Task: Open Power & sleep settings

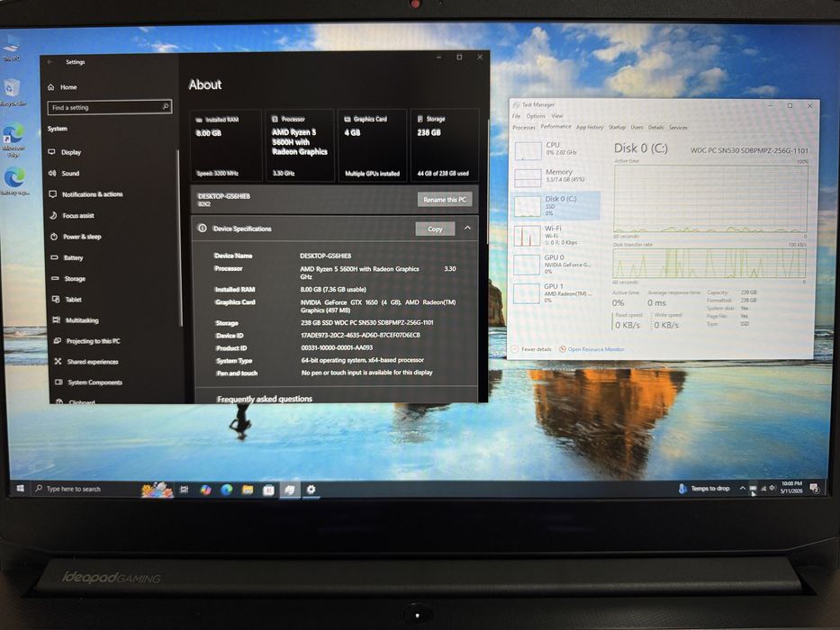Action: tap(76, 236)
